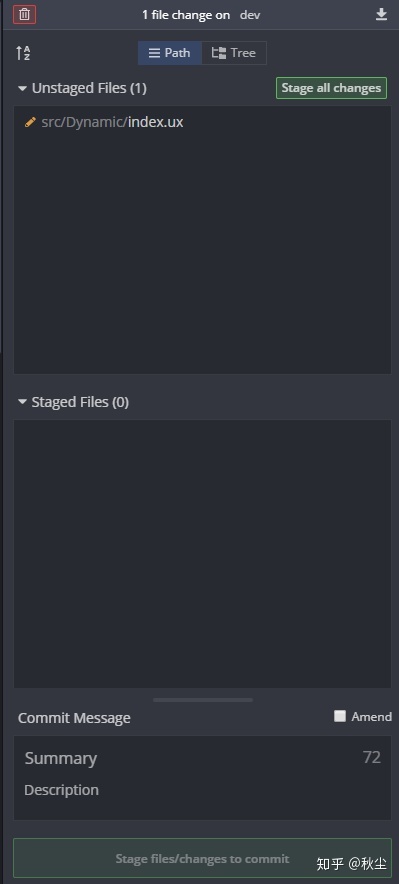The height and width of the screenshot is (884, 399).
Task: Click the empty Staged Files list area
Action: coord(202,554)
